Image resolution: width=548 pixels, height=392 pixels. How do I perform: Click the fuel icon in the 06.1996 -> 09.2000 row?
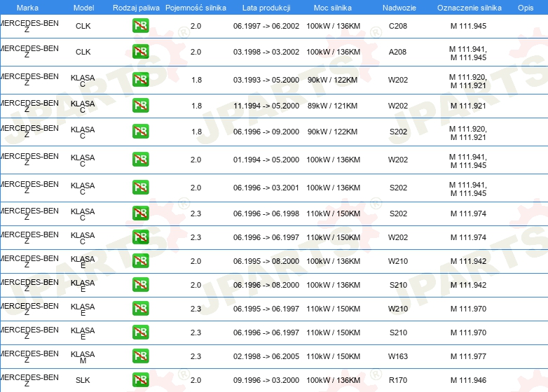[140, 131]
